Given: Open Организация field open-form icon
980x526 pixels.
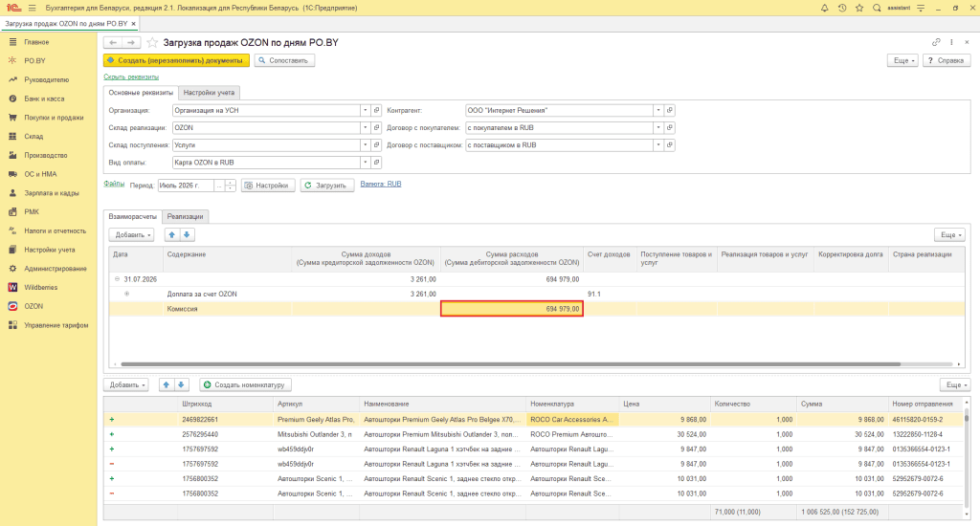Looking at the screenshot, I should (376, 111).
